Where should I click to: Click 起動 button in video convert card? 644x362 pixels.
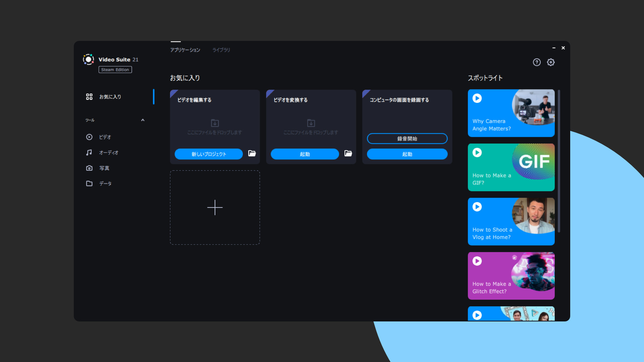click(x=305, y=154)
